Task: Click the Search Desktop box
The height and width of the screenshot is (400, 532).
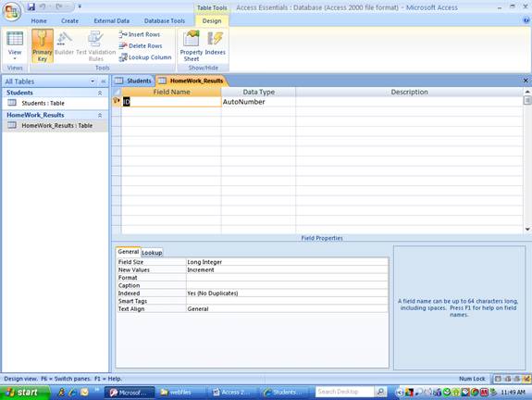Action: [x=345, y=392]
